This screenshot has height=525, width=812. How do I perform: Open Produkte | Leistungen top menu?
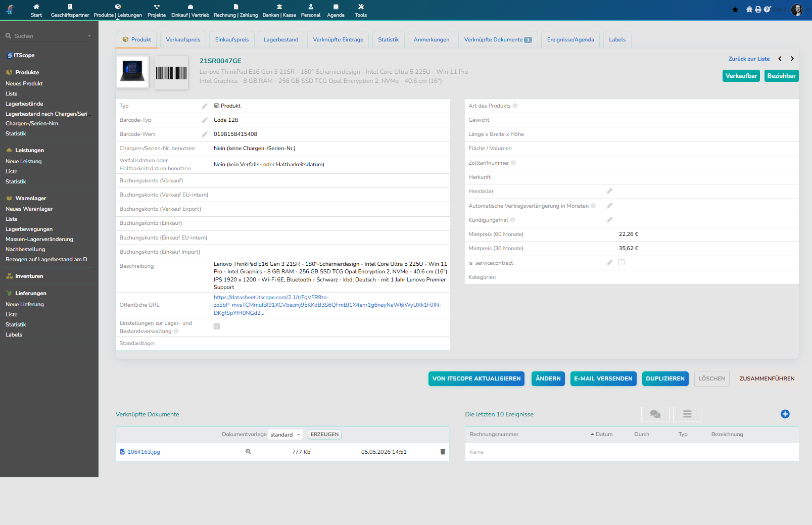118,10
